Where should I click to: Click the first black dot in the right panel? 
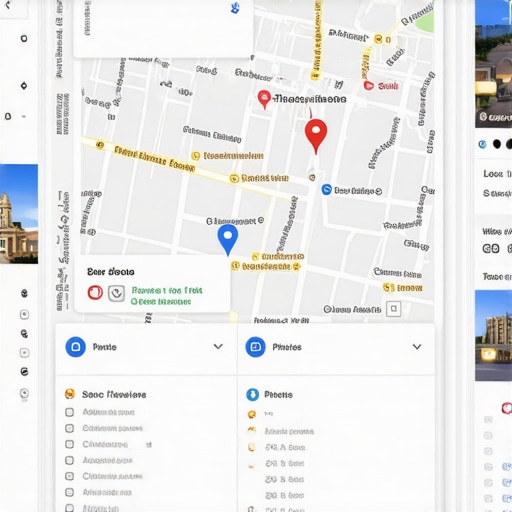(497, 144)
